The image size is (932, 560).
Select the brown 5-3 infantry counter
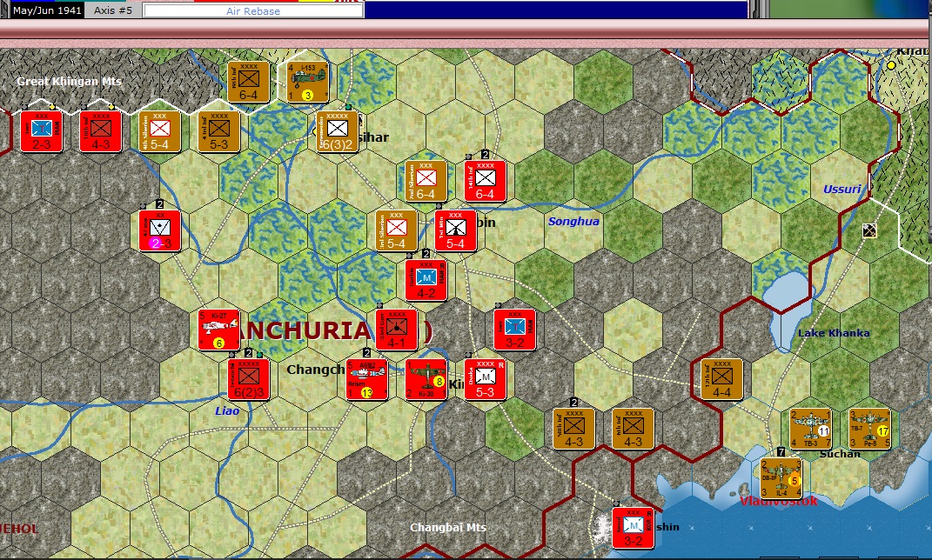point(218,132)
